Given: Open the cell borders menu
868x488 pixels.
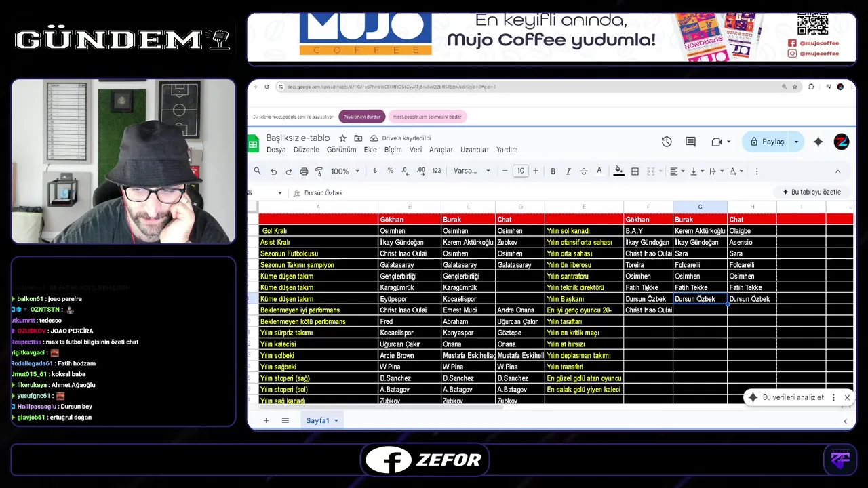Looking at the screenshot, I should (x=635, y=171).
